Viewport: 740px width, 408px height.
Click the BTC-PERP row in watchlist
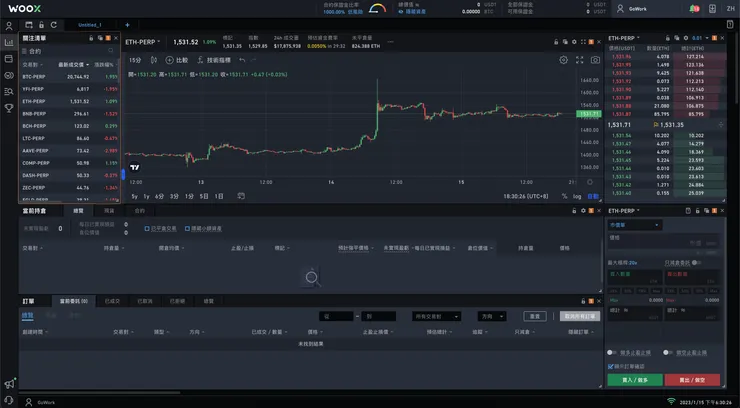coord(69,76)
